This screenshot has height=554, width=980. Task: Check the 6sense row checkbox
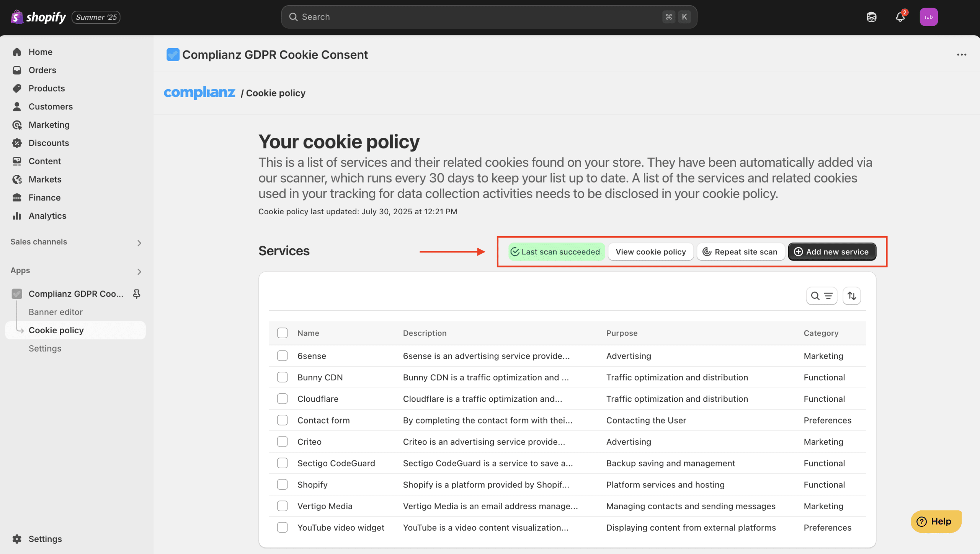(283, 356)
